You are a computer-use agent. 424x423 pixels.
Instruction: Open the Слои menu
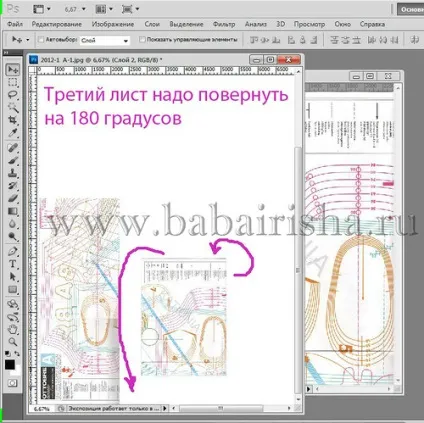[x=152, y=24]
